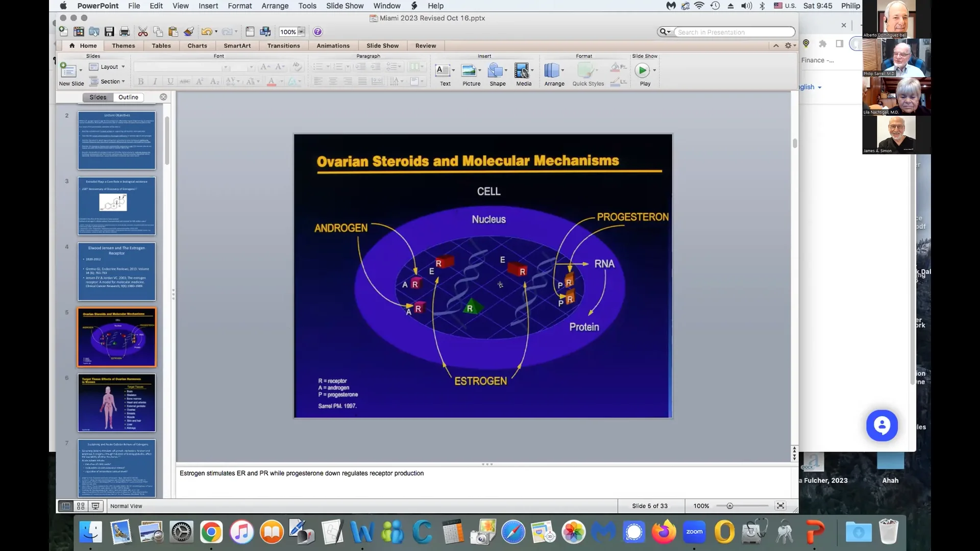The height and width of the screenshot is (551, 980).
Task: Select slide 2 Lecture Objectives thumbnail
Action: (x=116, y=140)
